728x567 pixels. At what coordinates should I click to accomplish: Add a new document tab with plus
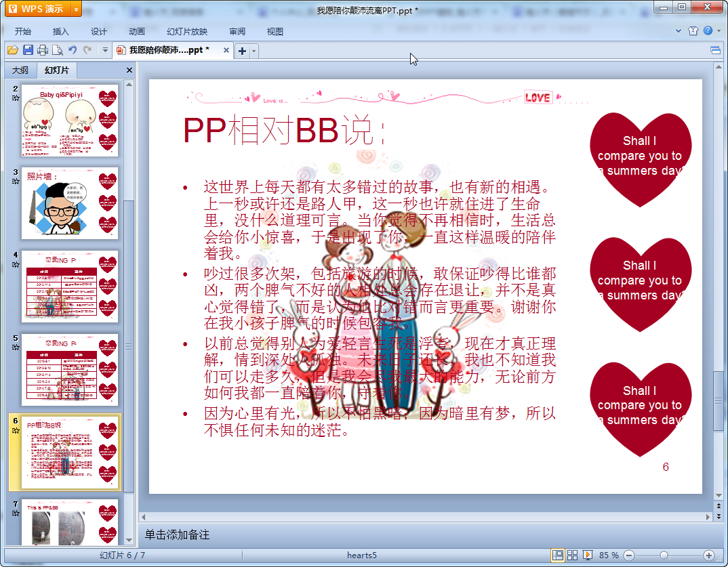click(242, 51)
